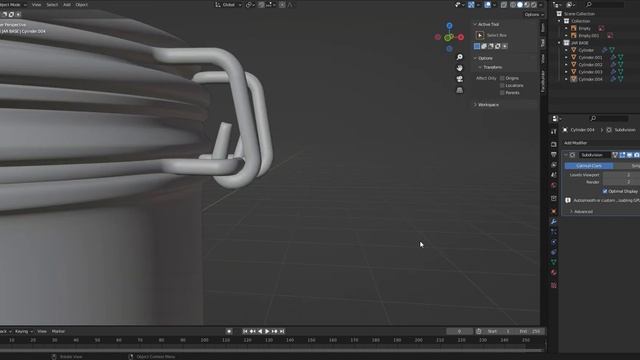Open the Modifier properties wrench tab

point(553,222)
